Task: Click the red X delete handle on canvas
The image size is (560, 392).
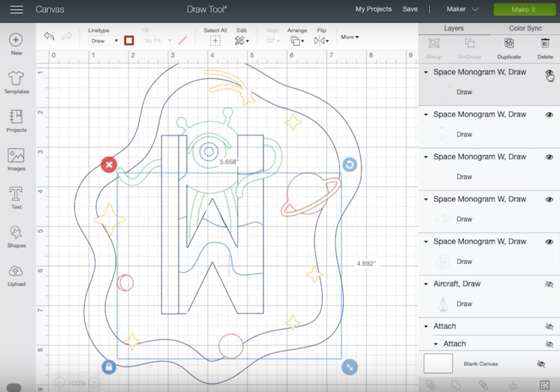Action: (109, 164)
